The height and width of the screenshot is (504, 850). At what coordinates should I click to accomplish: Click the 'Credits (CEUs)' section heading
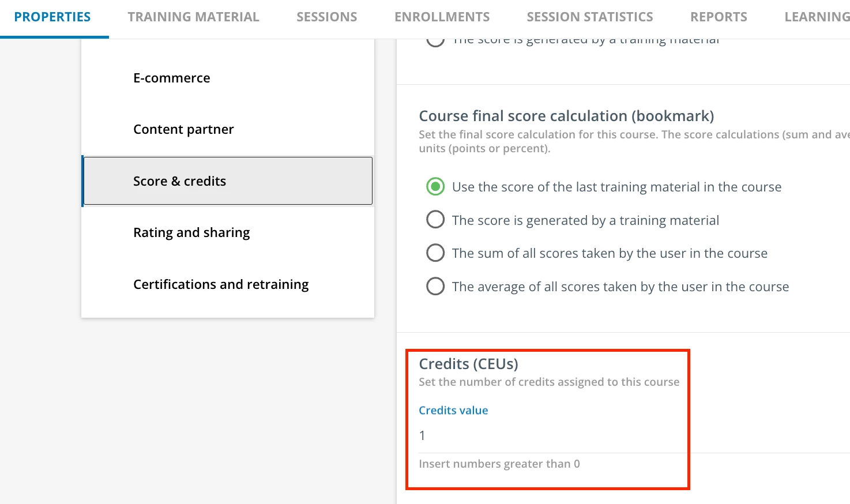click(x=468, y=364)
